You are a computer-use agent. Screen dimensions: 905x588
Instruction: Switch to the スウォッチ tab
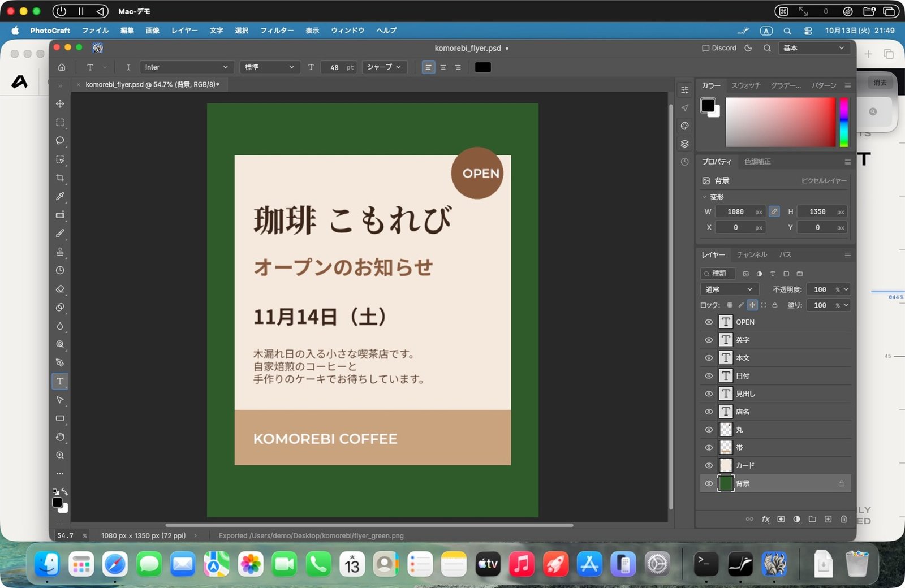click(745, 85)
